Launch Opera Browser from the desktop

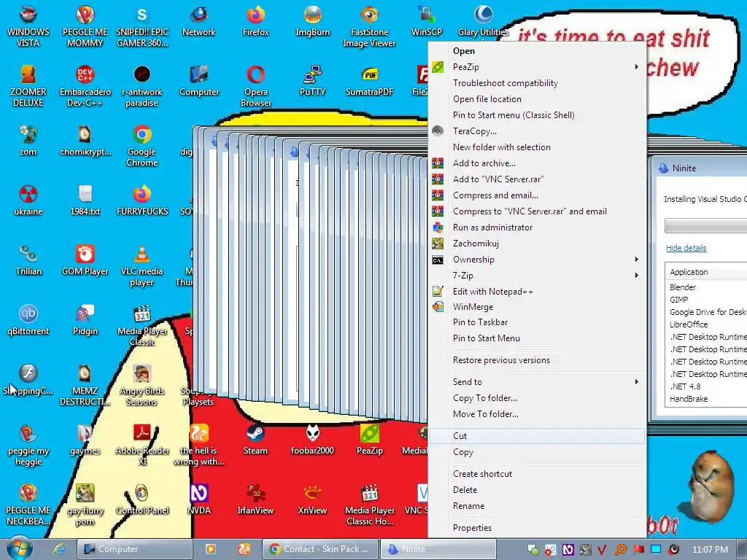(256, 86)
